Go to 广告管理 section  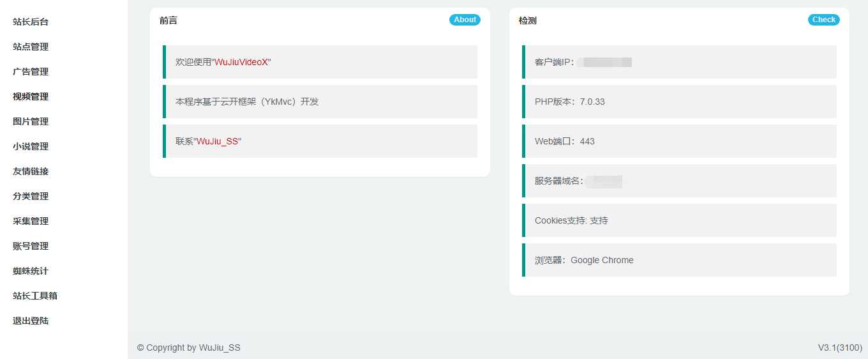pyautogui.click(x=31, y=72)
